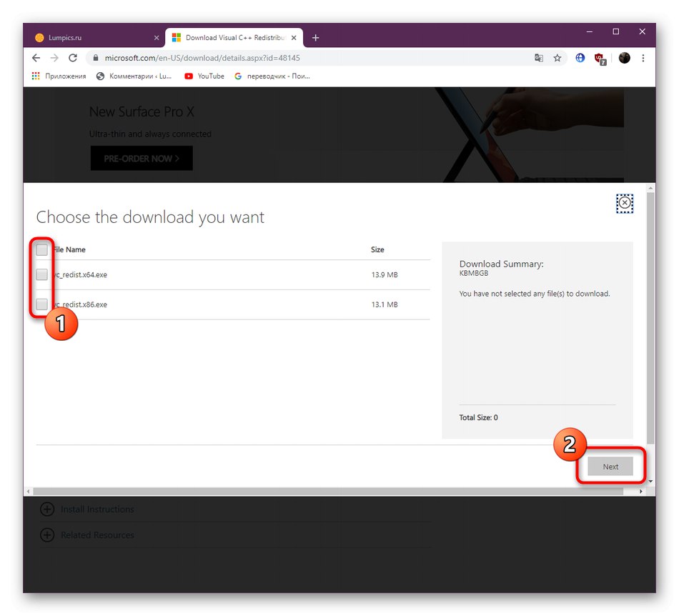The width and height of the screenshot is (679, 616).
Task: Expand Related Resources section
Action: (x=87, y=535)
